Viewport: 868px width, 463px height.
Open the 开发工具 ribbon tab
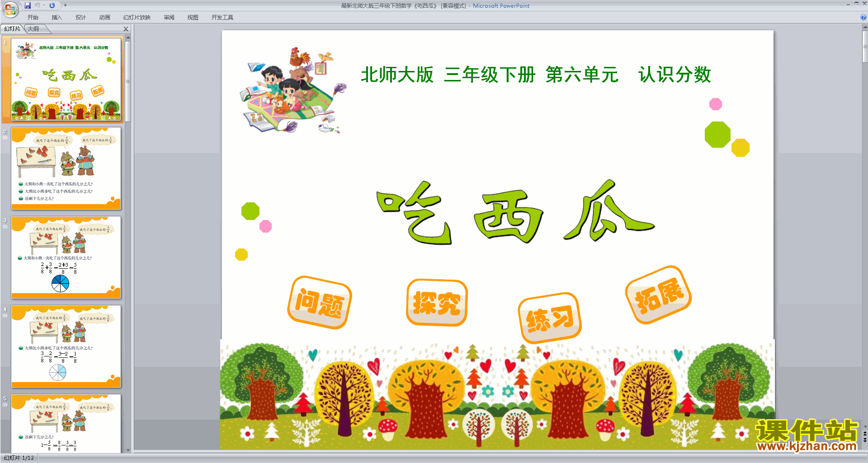pyautogui.click(x=222, y=18)
